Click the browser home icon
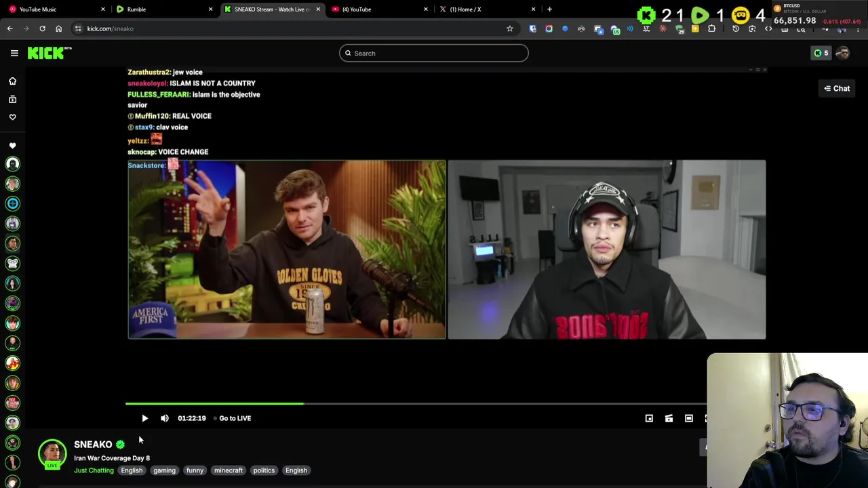868x488 pixels. click(x=58, y=28)
